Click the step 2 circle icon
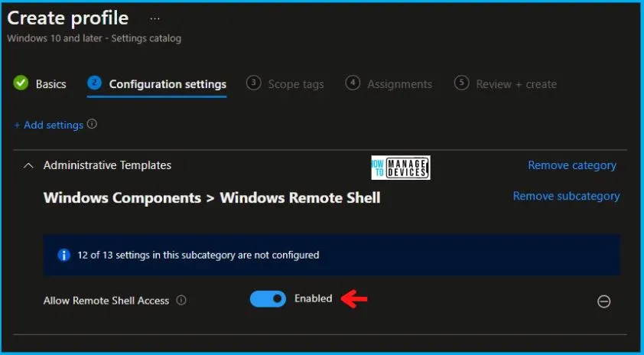The height and width of the screenshot is (355, 644). coord(95,83)
